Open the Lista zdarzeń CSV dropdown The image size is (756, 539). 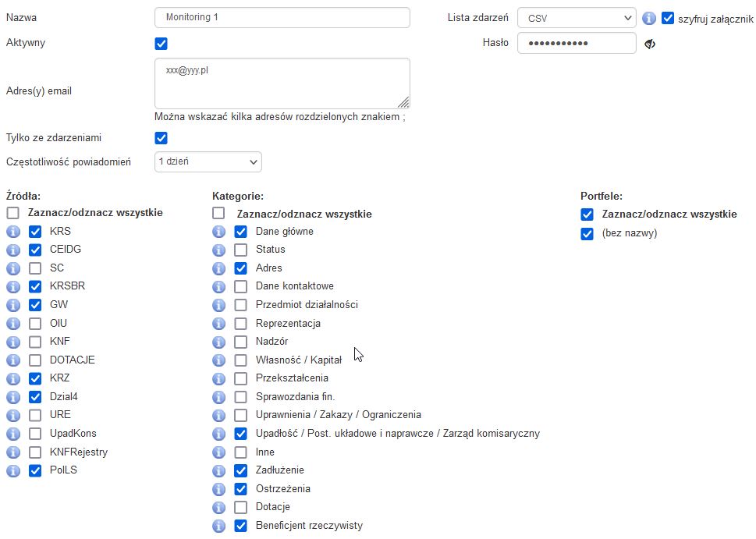577,18
